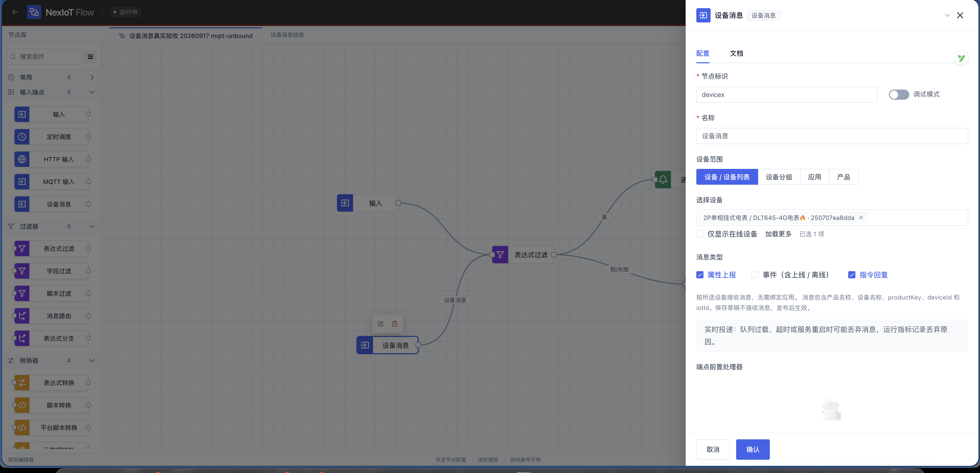Click the 加载更多 link
980x473 pixels.
tap(778, 234)
